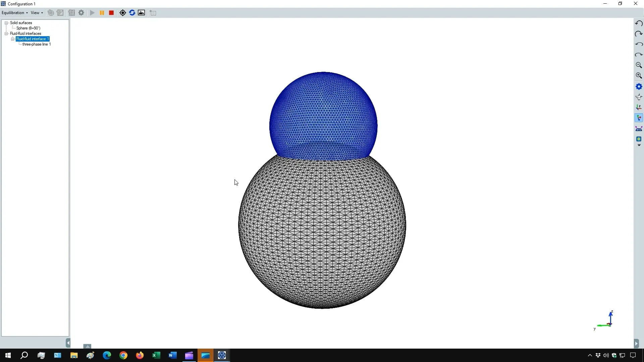Open simulation settings with the gear icon
Viewport: 644px width, 362px height.
click(x=81, y=13)
